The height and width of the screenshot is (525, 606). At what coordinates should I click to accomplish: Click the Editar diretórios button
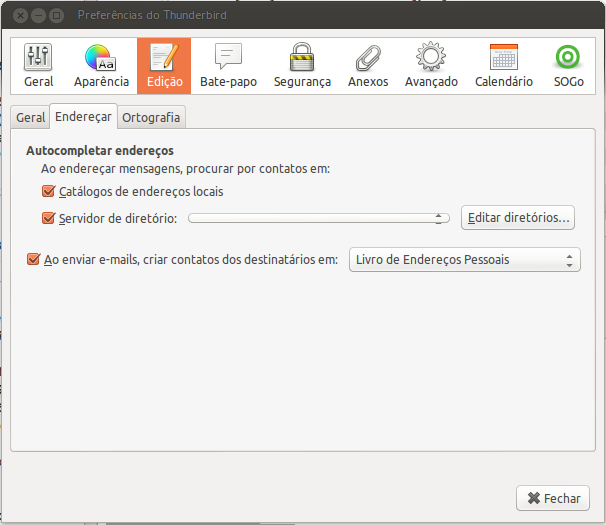tap(517, 217)
